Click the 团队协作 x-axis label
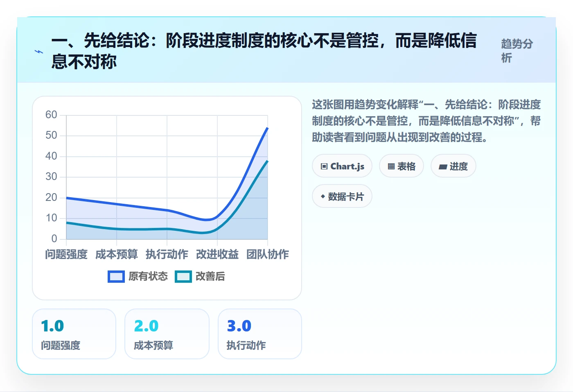 click(x=268, y=255)
